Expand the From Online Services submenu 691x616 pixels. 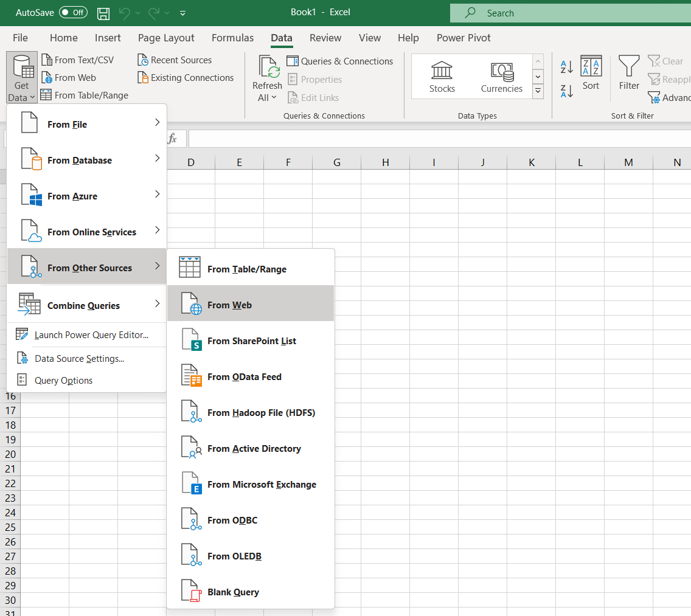point(87,232)
